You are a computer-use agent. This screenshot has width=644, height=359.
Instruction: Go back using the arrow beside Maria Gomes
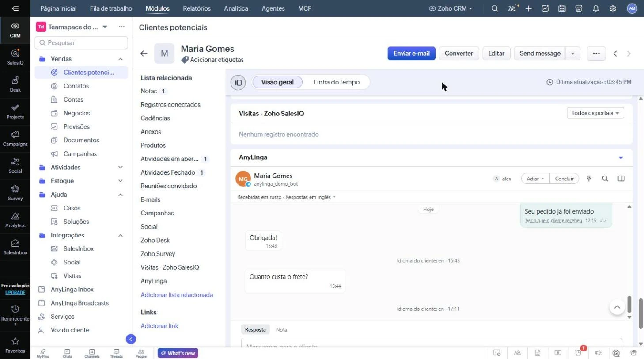tap(144, 53)
